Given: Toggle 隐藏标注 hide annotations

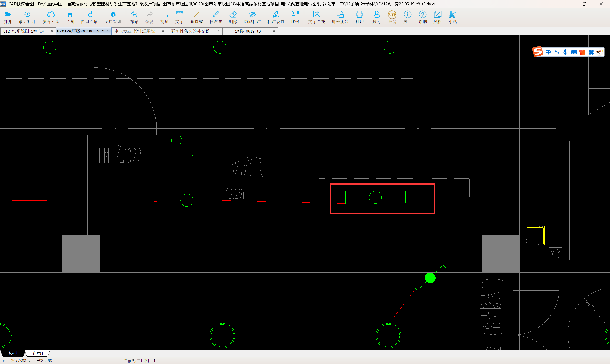Looking at the screenshot, I should click(252, 17).
